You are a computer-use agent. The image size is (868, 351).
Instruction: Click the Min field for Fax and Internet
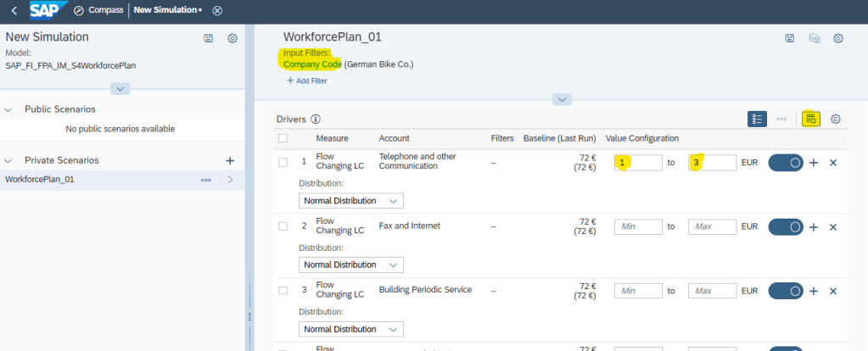click(637, 226)
